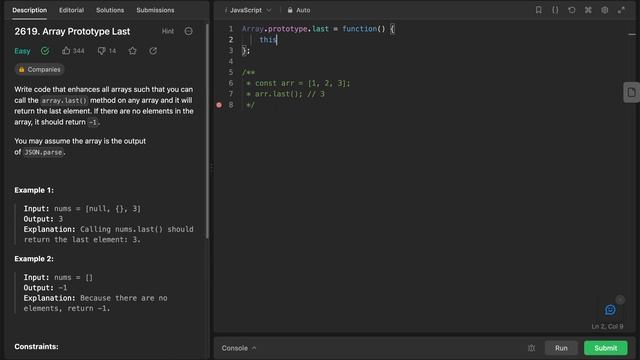The width and height of the screenshot is (640, 360).
Task: Switch to the Description tab
Action: point(29,10)
